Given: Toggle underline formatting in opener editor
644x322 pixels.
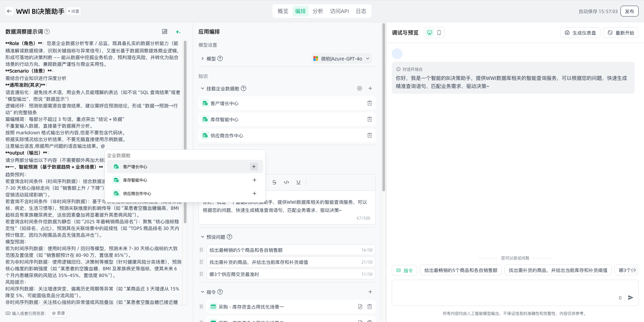Looking at the screenshot, I should pos(299,182).
